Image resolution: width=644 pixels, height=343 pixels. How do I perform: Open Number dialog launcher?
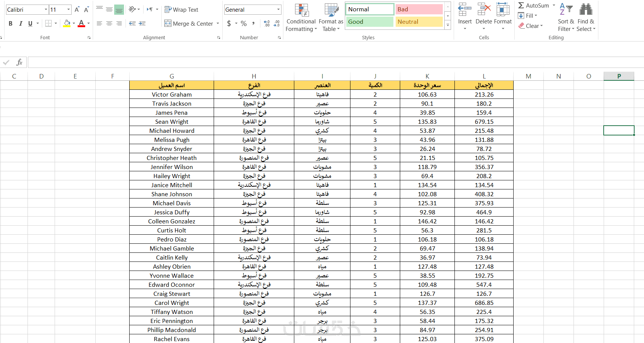(279, 38)
